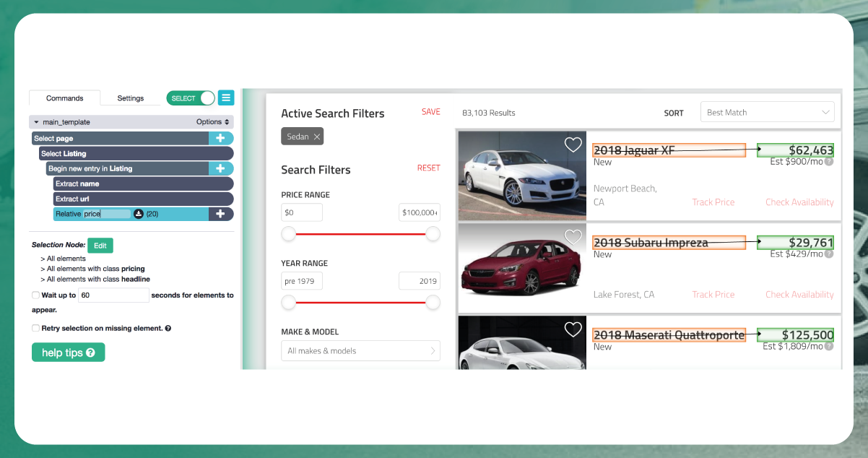
Task: Open the white Jaguar XF car photo
Action: pos(522,176)
